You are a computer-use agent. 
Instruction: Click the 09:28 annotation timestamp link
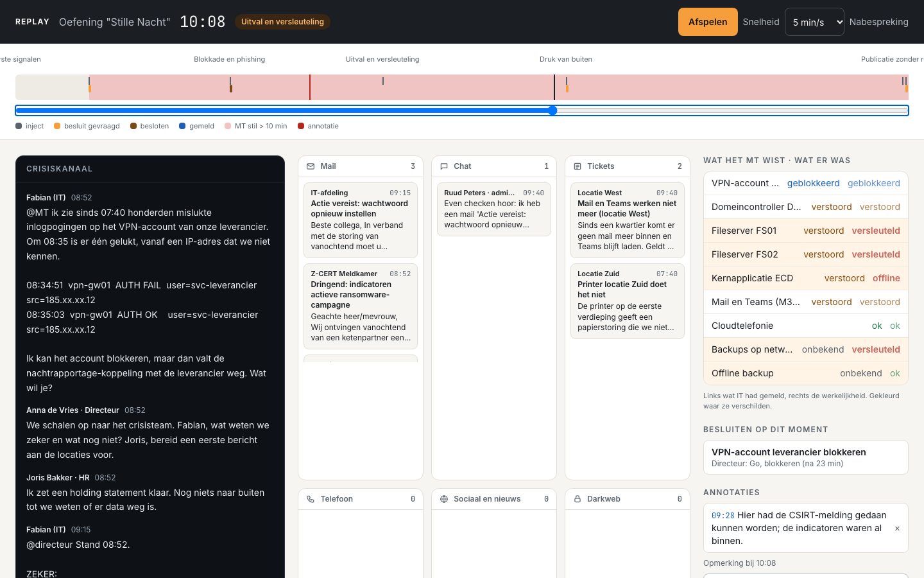tap(723, 515)
